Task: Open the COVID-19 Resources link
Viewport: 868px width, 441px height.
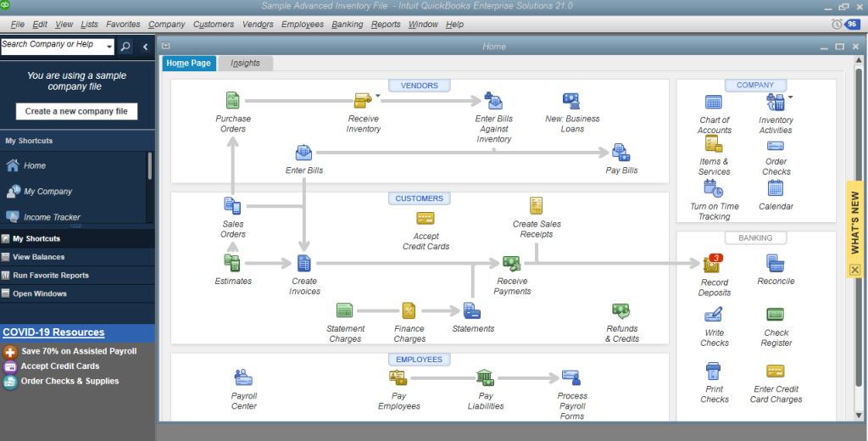Action: point(53,332)
